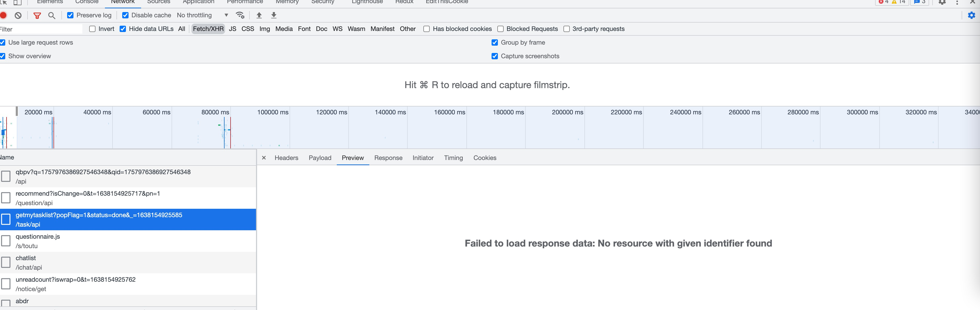The width and height of the screenshot is (980, 310).
Task: Click the import HAR upload arrow
Action: [x=259, y=15]
